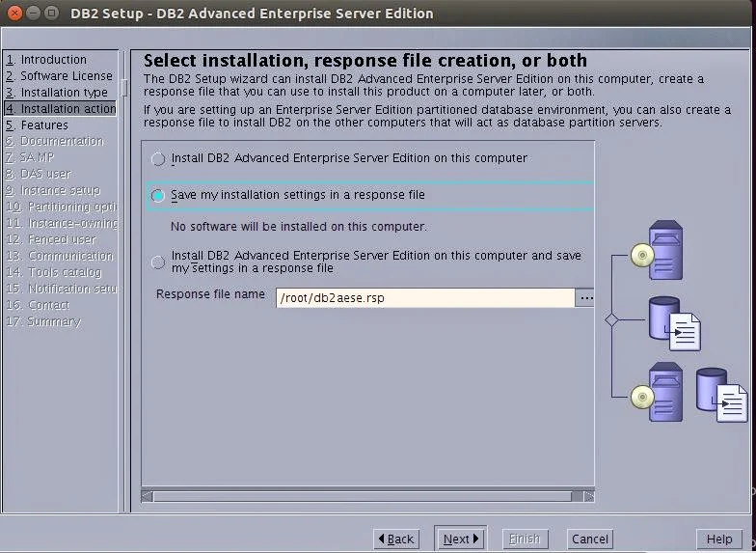This screenshot has width=756, height=553.
Task: Click the bottom server-with-CD icon
Action: 658,392
